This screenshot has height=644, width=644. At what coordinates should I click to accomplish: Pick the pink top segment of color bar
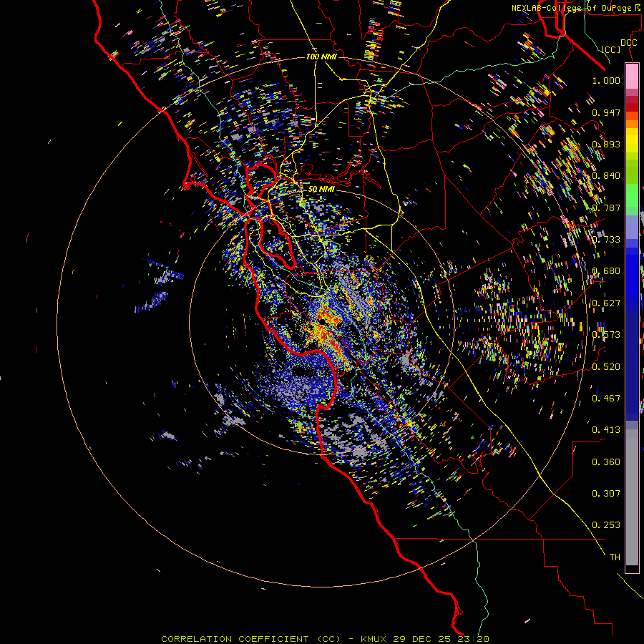[632, 76]
